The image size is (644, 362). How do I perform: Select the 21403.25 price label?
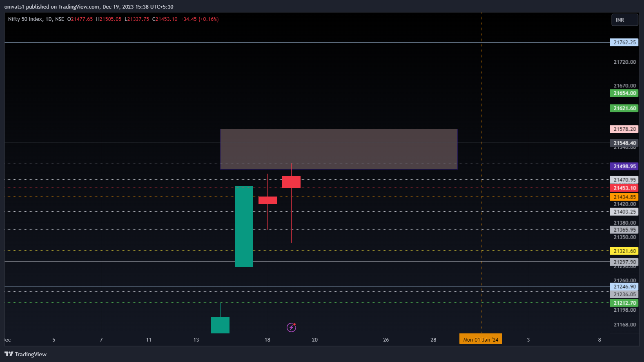click(624, 212)
